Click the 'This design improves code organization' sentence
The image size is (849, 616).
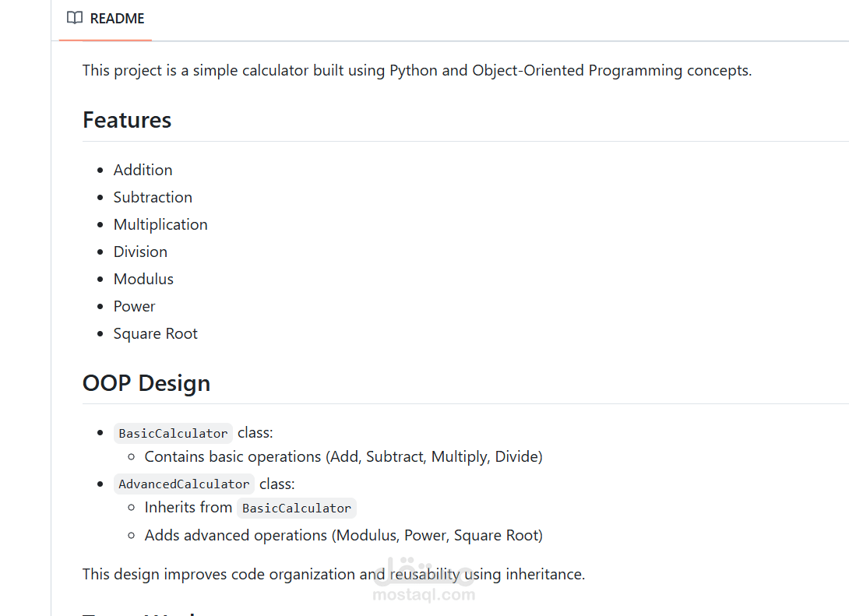333,574
